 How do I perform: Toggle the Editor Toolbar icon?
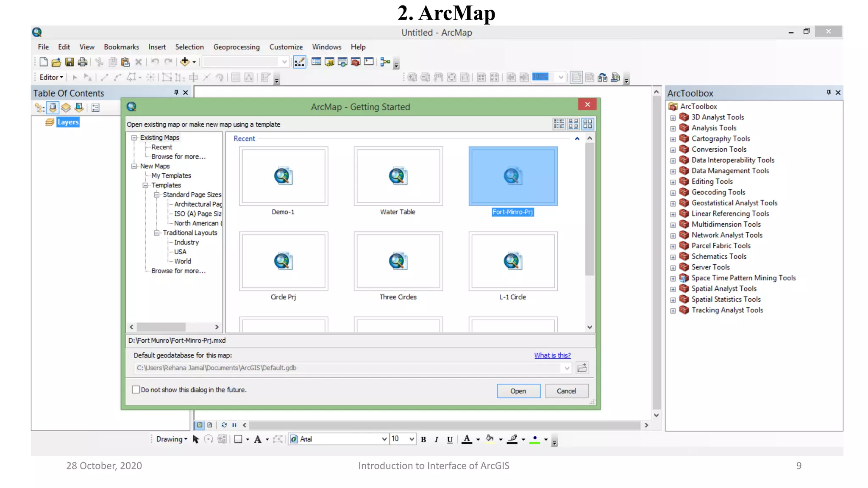[x=299, y=62]
